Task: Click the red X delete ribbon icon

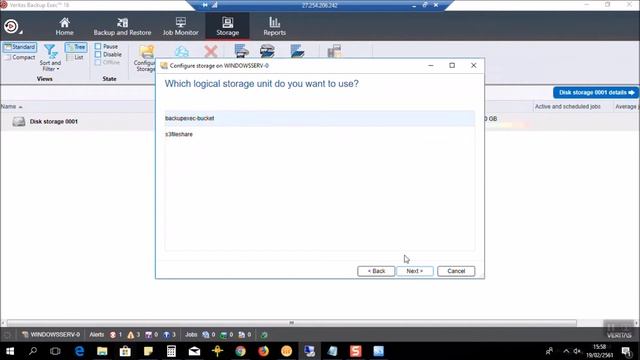Action: [x=211, y=51]
